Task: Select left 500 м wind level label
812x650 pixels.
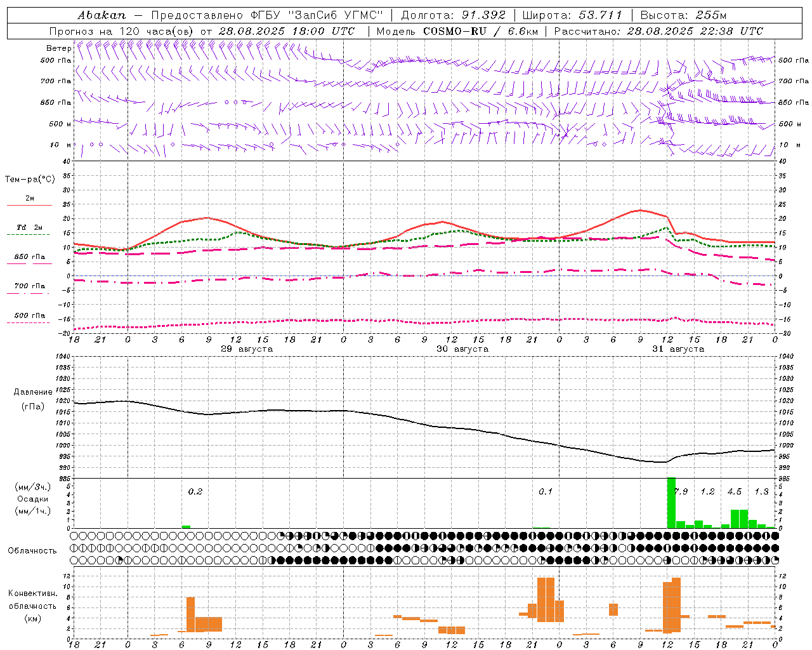Action: [60, 124]
